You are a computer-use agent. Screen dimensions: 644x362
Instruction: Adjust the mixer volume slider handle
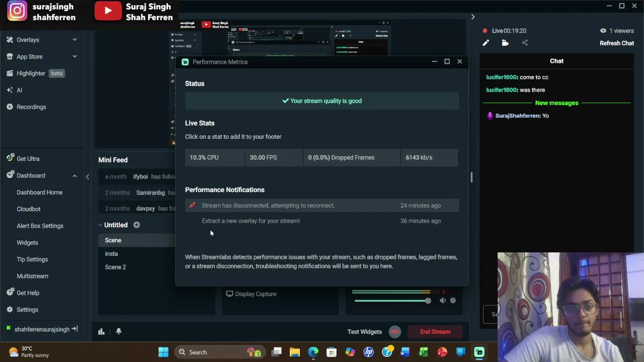coord(428,301)
